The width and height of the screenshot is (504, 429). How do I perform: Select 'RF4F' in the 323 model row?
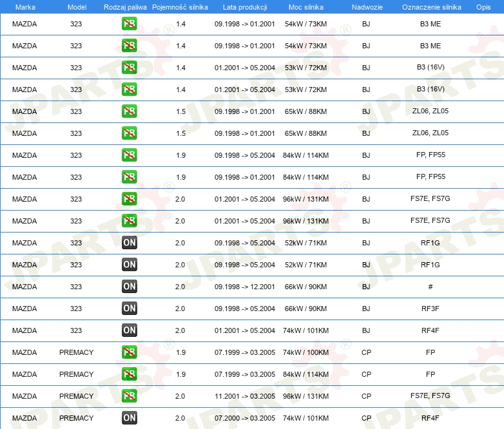coord(430,330)
